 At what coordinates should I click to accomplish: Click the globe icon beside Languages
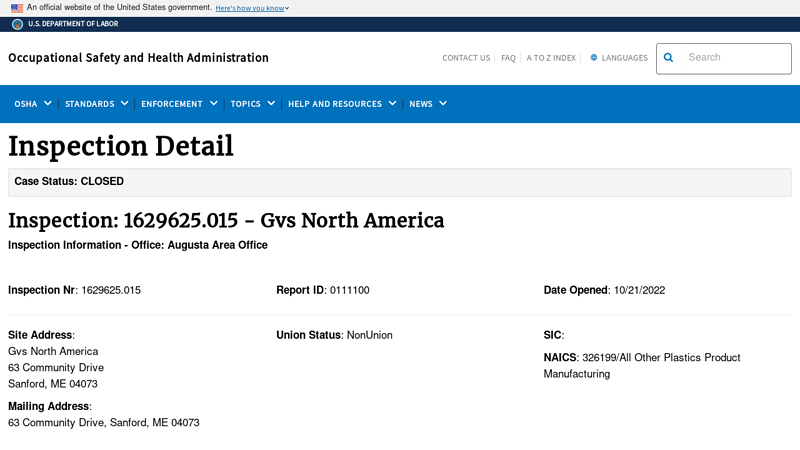[x=594, y=58]
